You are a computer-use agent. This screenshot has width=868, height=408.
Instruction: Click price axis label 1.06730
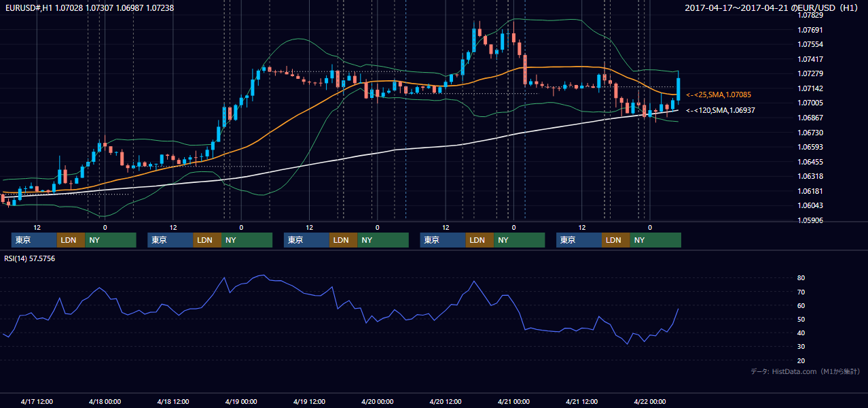pos(810,133)
